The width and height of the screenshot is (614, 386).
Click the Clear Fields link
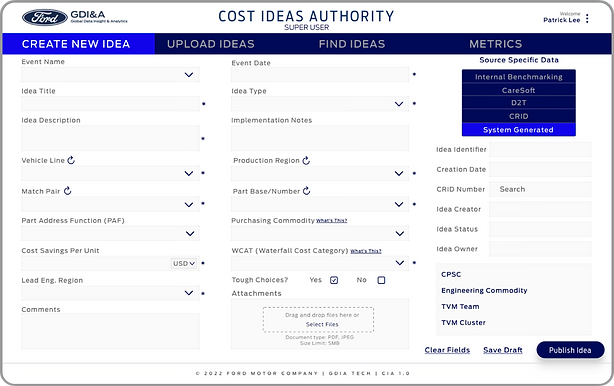447,350
